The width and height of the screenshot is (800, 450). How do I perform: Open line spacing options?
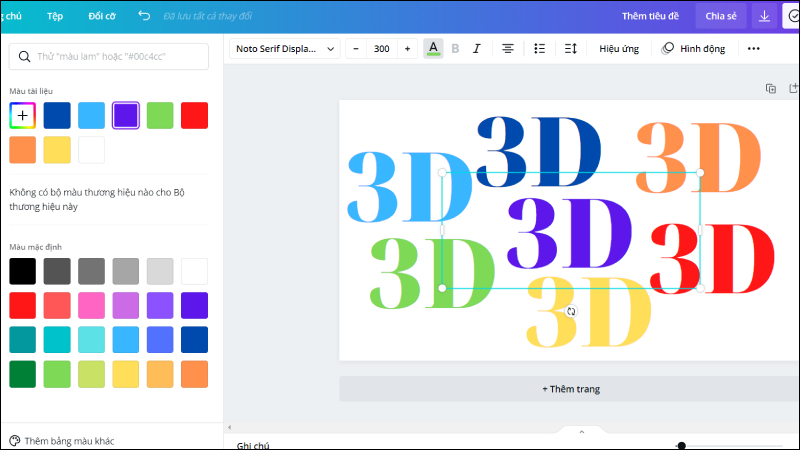[570, 48]
